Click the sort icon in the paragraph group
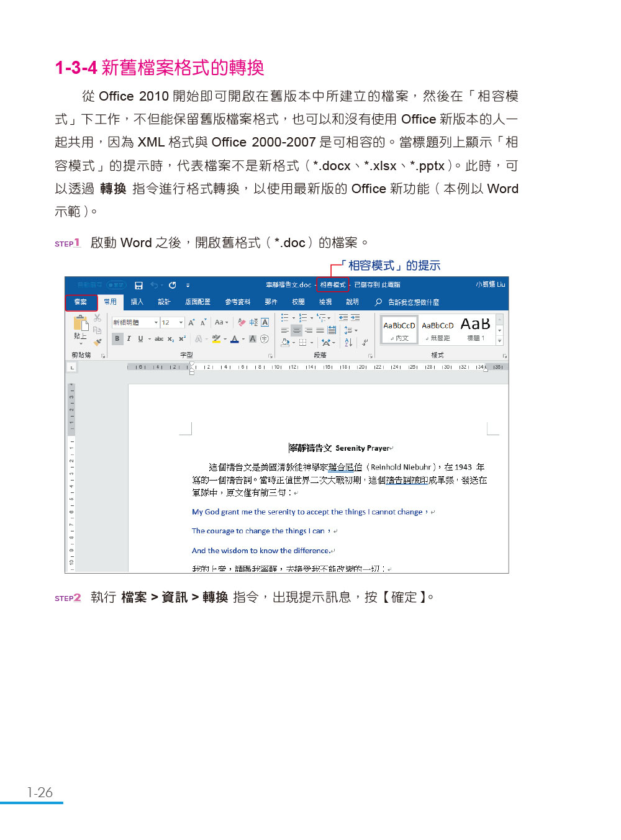Screen dimensions: 621x840 (348, 343)
